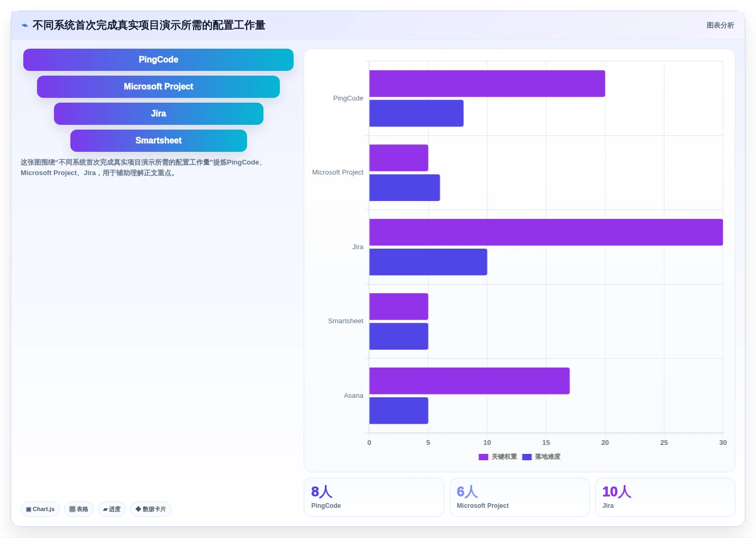
Task: Click the purple PingCode 关键权重 bar
Action: (x=487, y=84)
